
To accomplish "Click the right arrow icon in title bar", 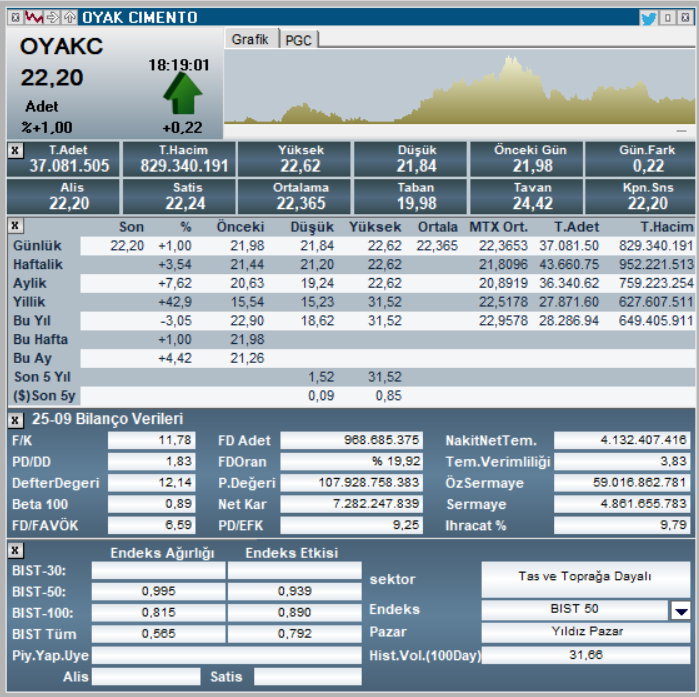I will 53,17.
